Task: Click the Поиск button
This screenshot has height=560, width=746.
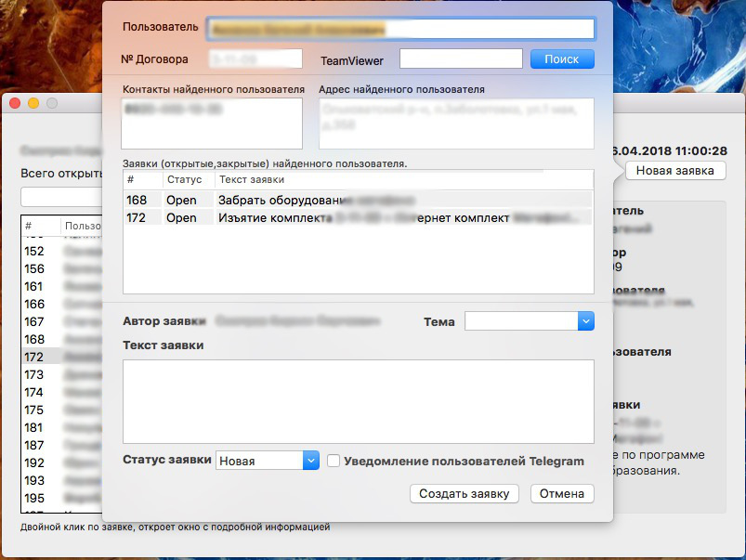Action: coord(561,58)
